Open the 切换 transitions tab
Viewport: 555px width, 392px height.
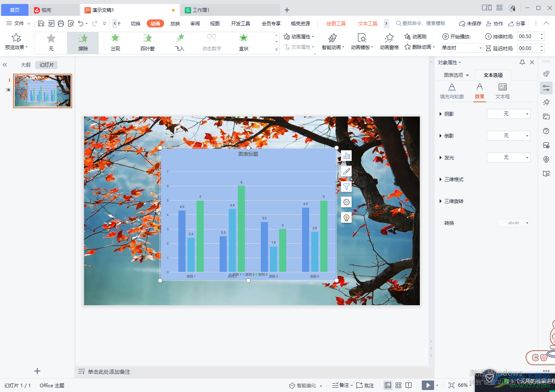tap(136, 23)
